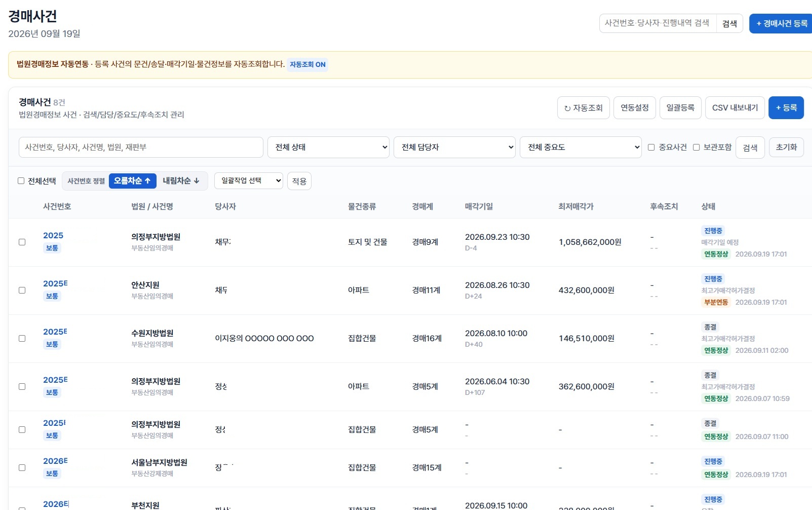Sort case numbers with 오름차순
The image size is (812, 510).
point(132,180)
